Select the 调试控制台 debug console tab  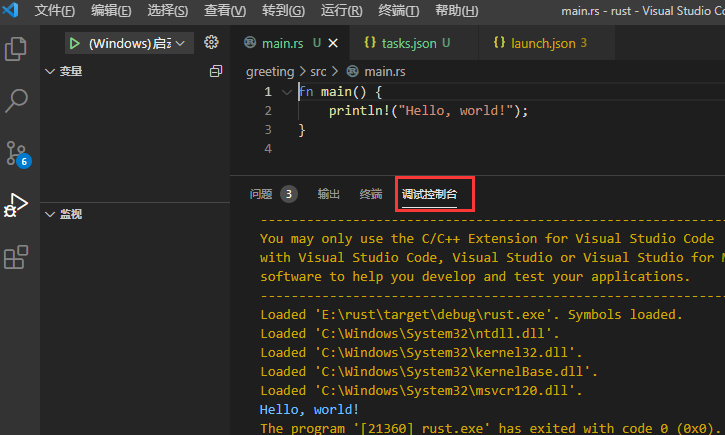coord(430,194)
